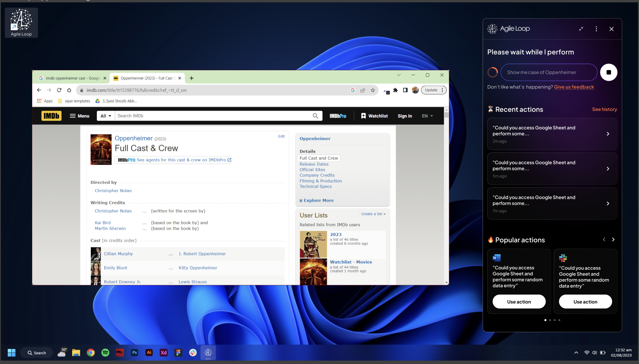This screenshot has width=639, height=364.
Task: Reload the IMDb page
Action: [x=59, y=90]
